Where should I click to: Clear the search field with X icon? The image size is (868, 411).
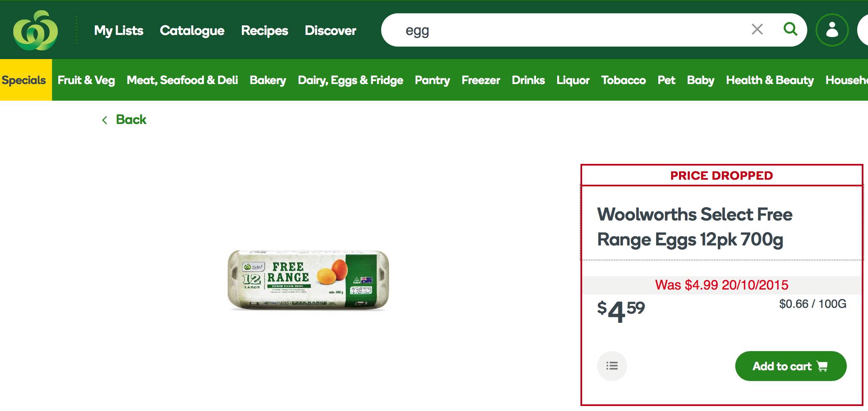[757, 30]
